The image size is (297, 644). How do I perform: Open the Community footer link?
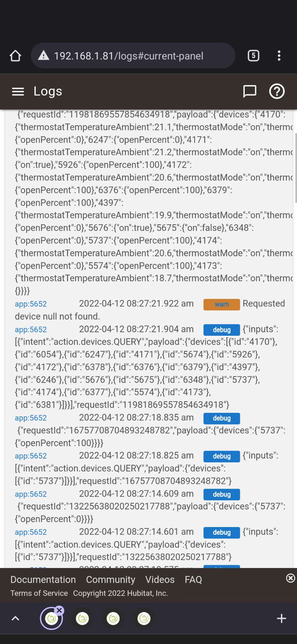coord(110,580)
